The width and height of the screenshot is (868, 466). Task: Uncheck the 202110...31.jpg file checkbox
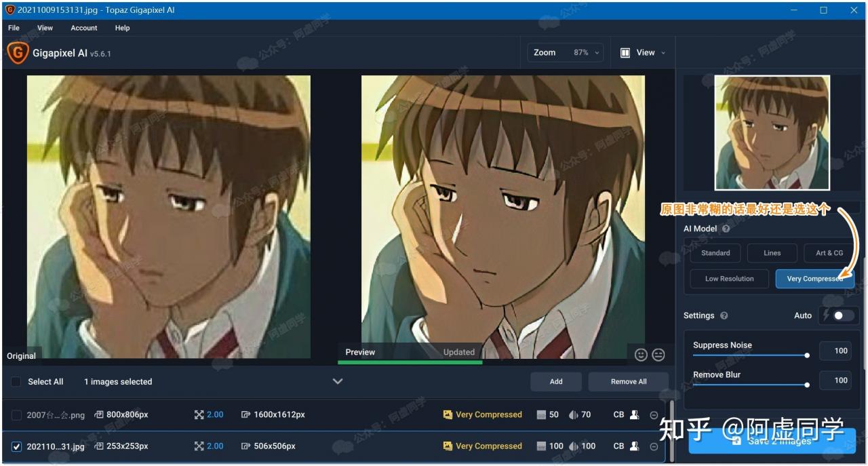pyautogui.click(x=17, y=446)
